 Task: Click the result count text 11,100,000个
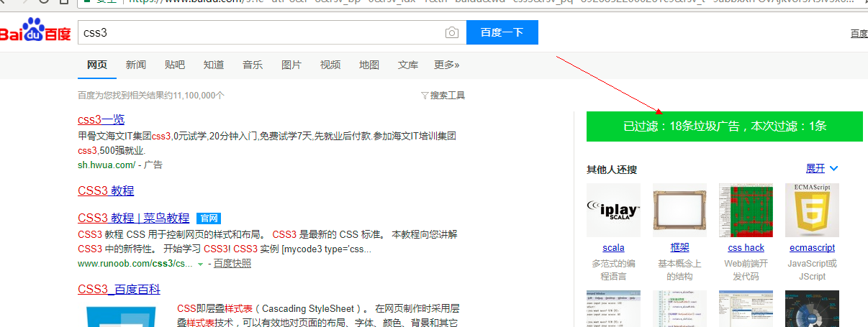point(199,95)
